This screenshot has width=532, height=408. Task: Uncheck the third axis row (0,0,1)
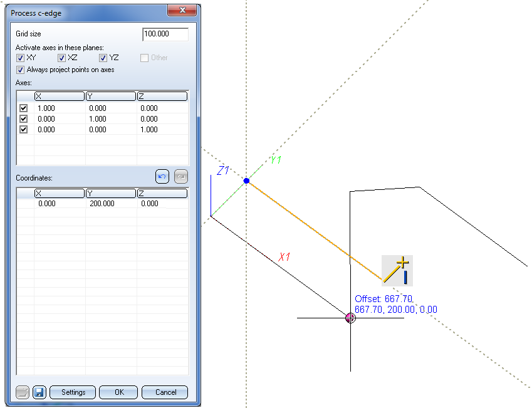pyautogui.click(x=24, y=129)
